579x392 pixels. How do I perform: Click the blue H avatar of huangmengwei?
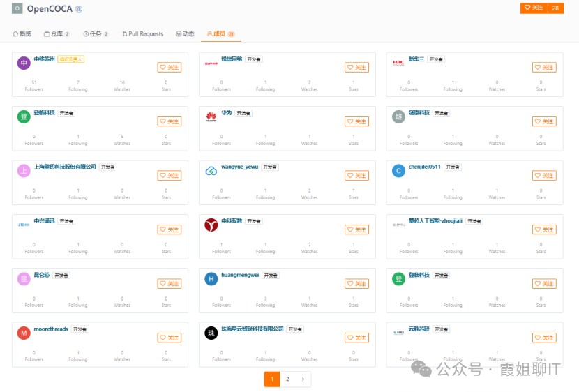211,279
